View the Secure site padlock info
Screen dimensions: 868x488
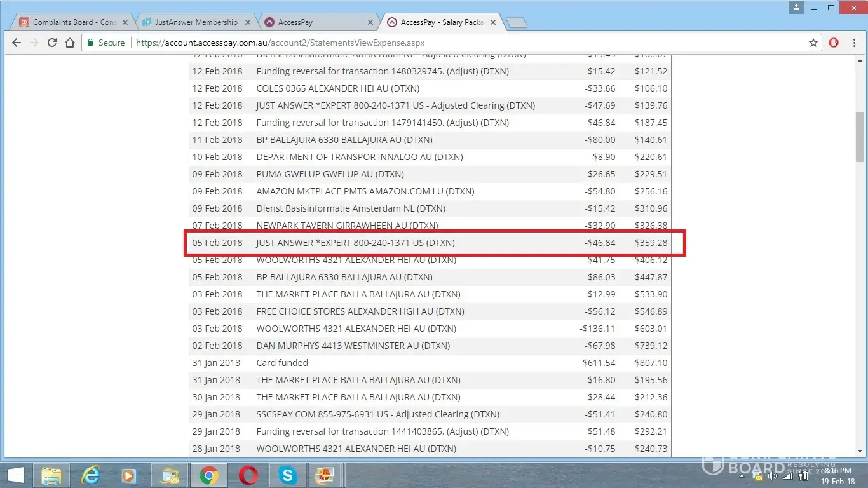tap(105, 43)
